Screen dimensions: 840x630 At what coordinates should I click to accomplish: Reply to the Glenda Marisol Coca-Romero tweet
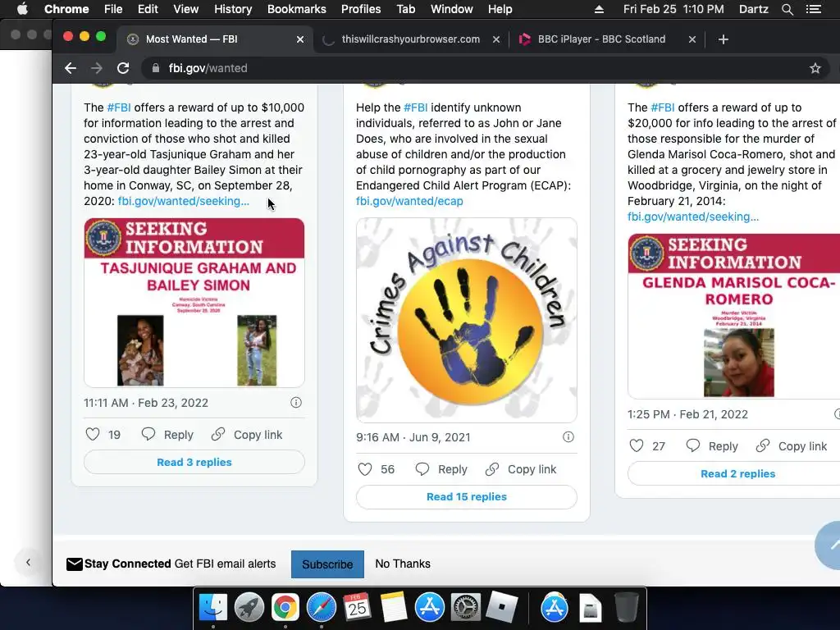tap(712, 445)
